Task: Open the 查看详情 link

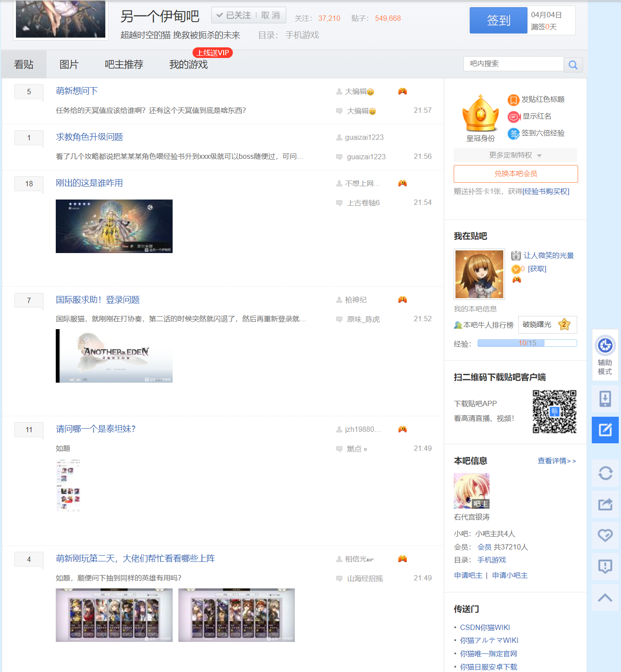Action: click(x=557, y=461)
